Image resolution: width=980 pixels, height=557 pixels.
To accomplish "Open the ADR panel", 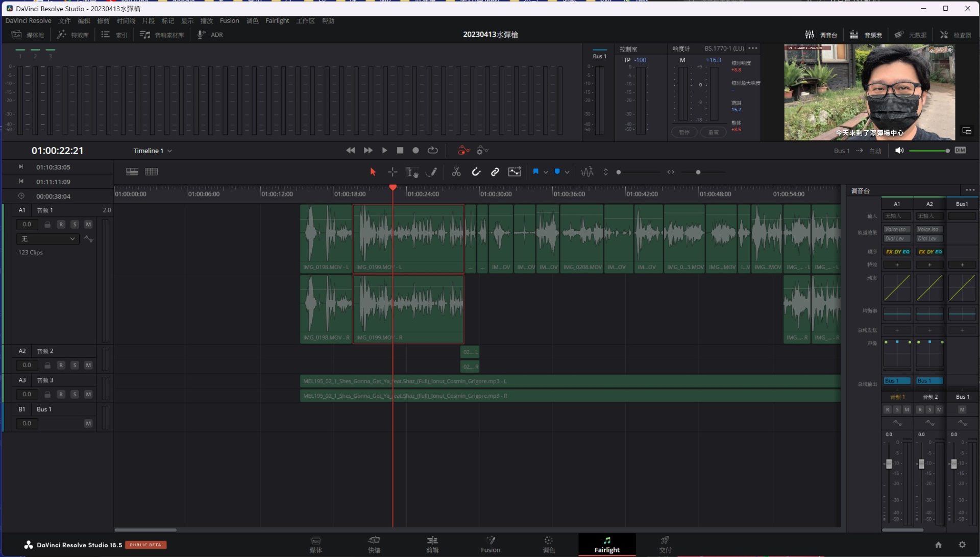I will pos(210,35).
